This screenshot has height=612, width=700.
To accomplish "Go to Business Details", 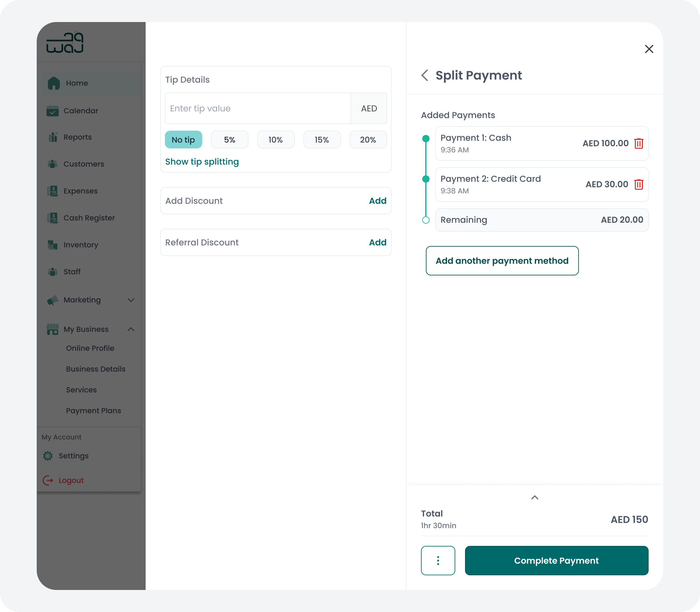I will (96, 369).
